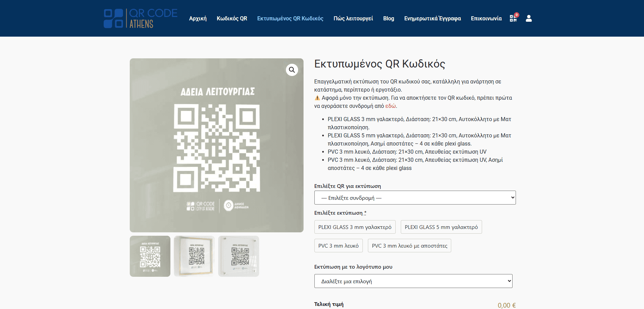Image resolution: width=644 pixels, height=309 pixels.
Task: Open the Διαλέξτε μια επιλογή dropdown
Action: (413, 281)
